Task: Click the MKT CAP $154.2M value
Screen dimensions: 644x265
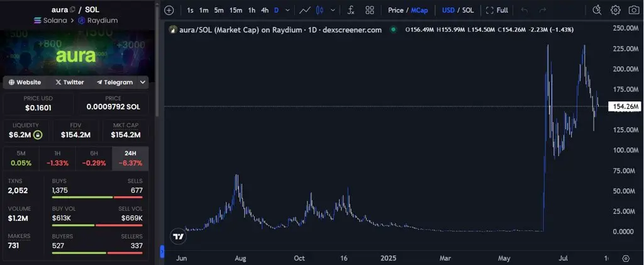Action: click(125, 135)
